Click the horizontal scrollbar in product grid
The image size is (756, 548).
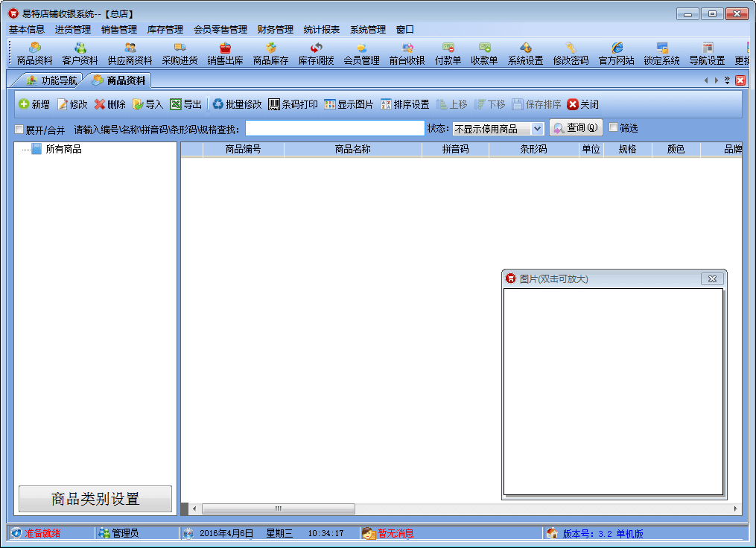(278, 509)
